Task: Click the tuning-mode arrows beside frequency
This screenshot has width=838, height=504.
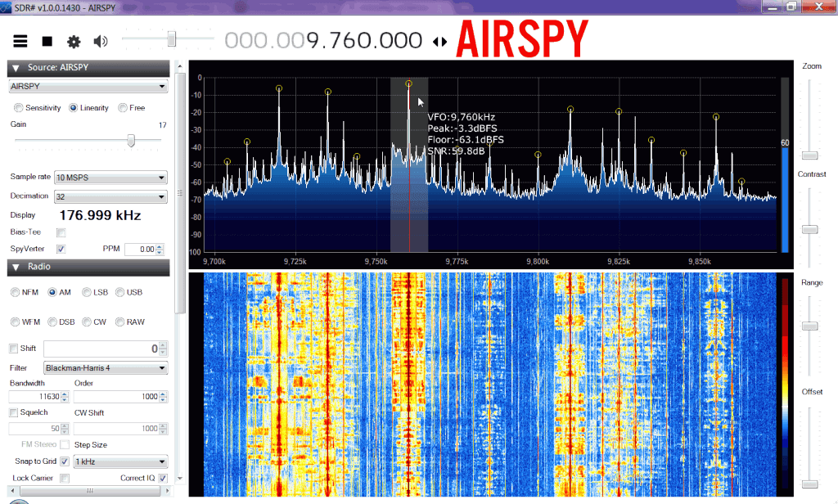Action: tap(440, 41)
